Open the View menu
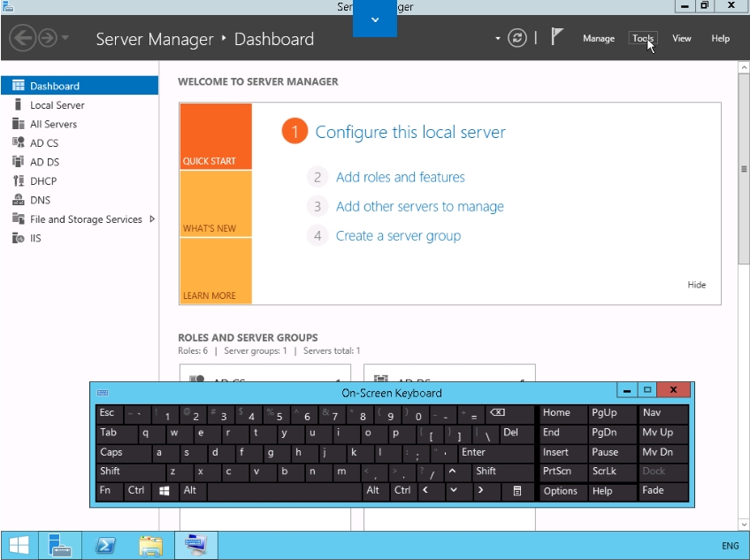750x560 pixels. (682, 38)
